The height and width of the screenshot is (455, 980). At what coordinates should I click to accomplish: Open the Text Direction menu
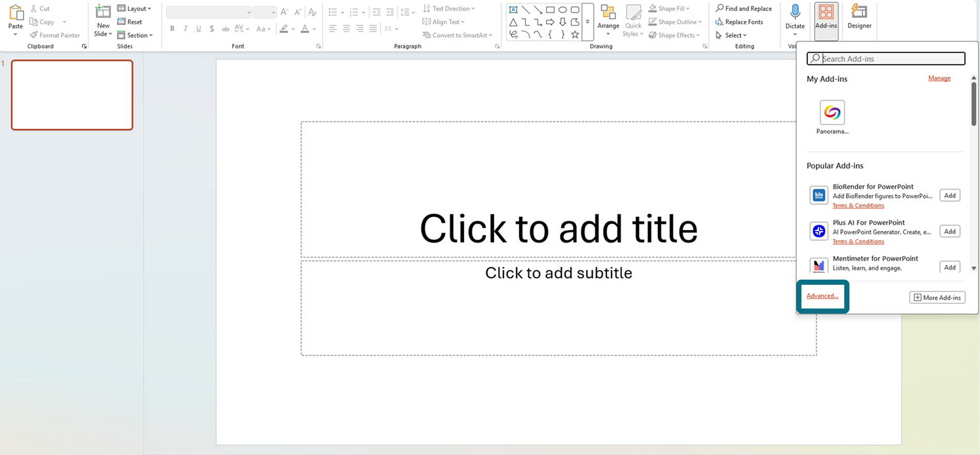pyautogui.click(x=448, y=8)
